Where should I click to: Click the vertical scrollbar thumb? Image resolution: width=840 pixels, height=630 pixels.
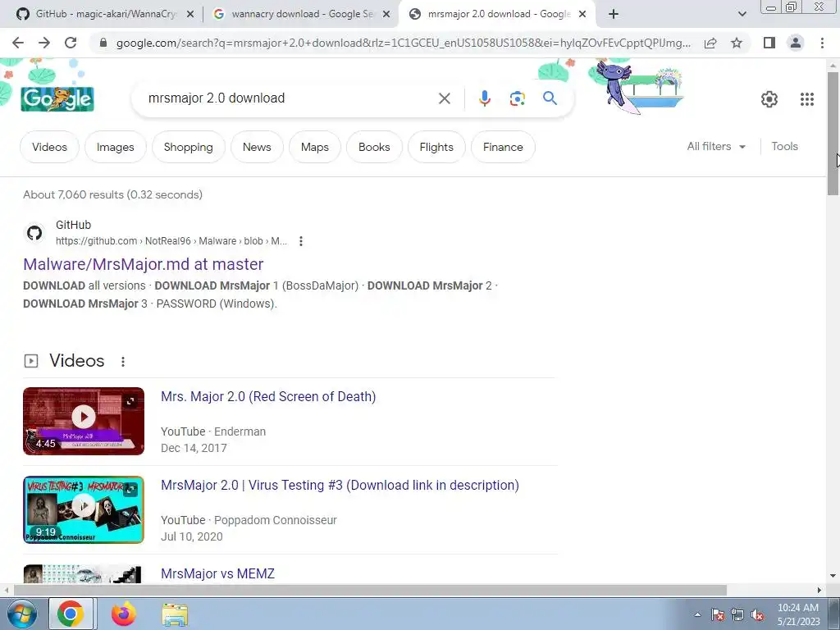[833, 133]
